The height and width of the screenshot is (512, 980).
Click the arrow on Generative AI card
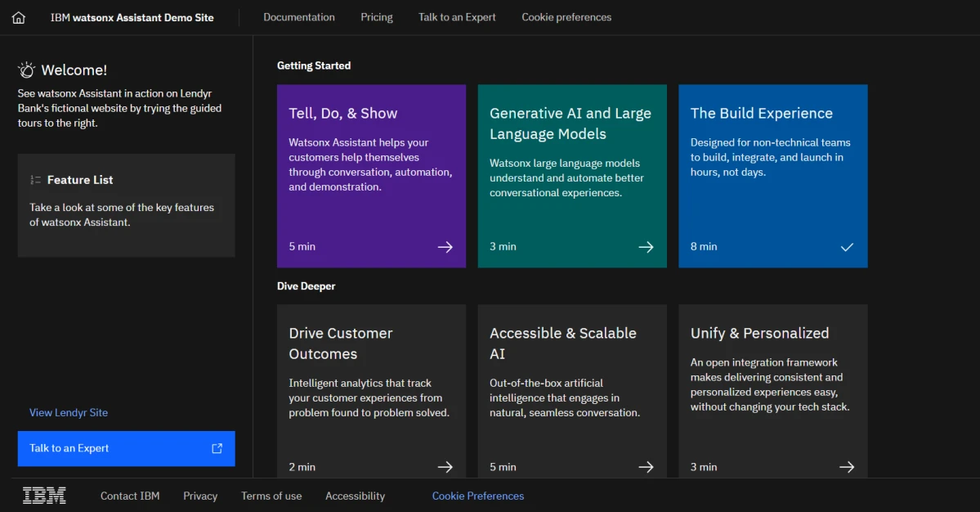tap(646, 247)
